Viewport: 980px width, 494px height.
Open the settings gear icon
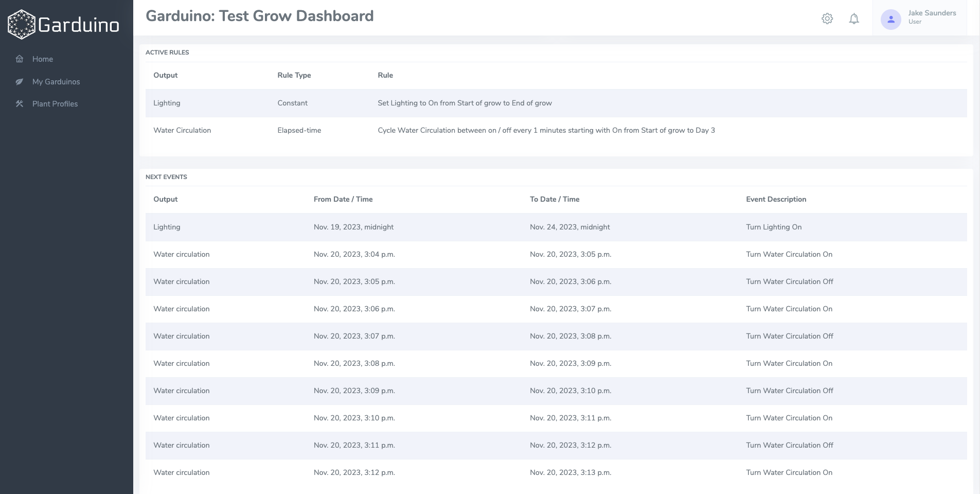[x=827, y=19]
